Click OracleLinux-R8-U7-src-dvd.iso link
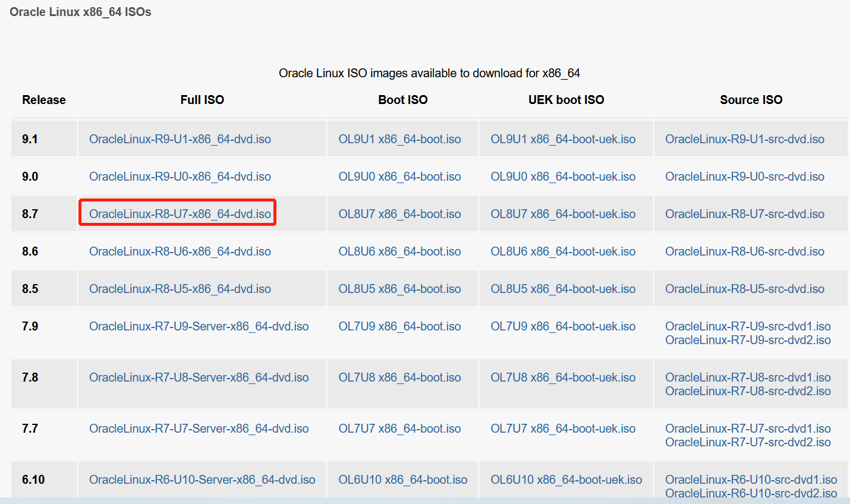850x504 pixels. point(745,214)
